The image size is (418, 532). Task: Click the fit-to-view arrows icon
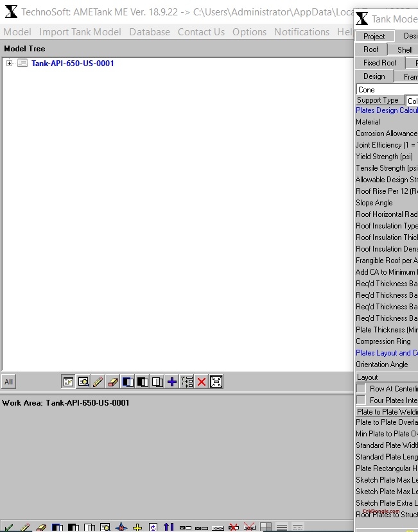pyautogui.click(x=216, y=382)
